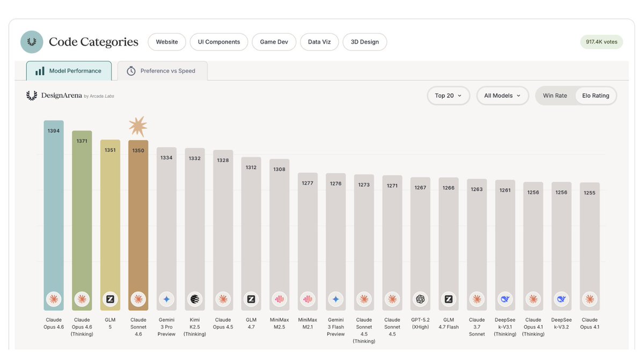Viewport: 644px width, 362px height.
Task: Click the GLM 5 "Z" logo icon
Action: pos(110,299)
